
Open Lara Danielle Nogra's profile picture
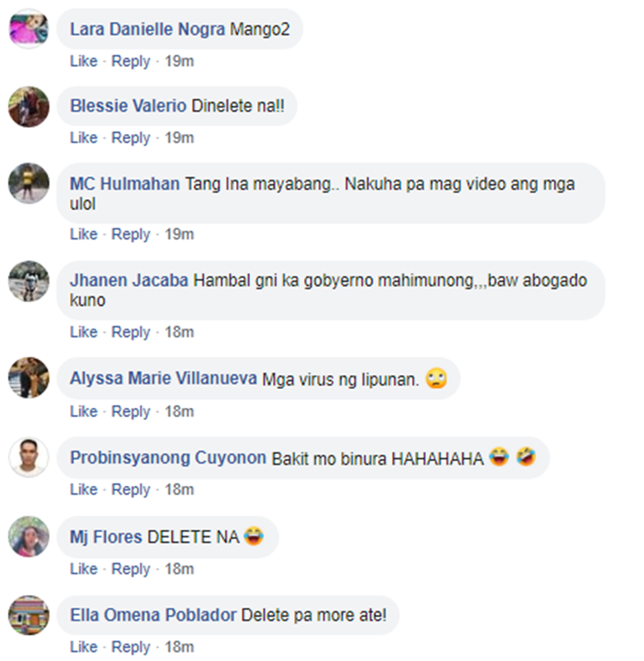tap(28, 28)
